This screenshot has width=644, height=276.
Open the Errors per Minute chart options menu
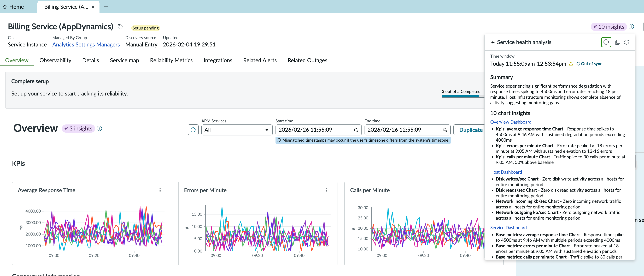326,190
